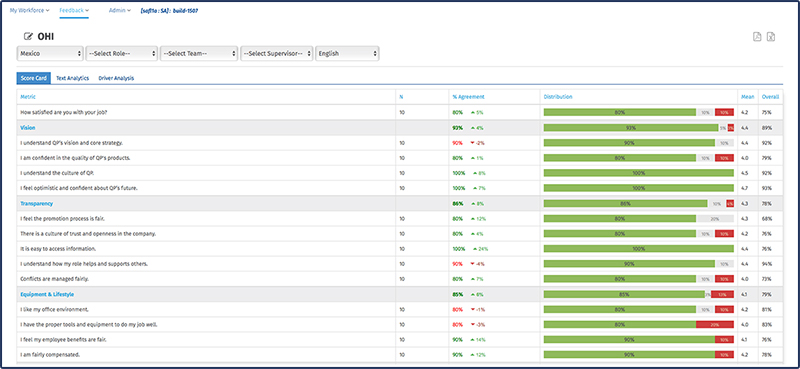
Task: Click the 100% distribution bar for QP culture
Action: 639,173
